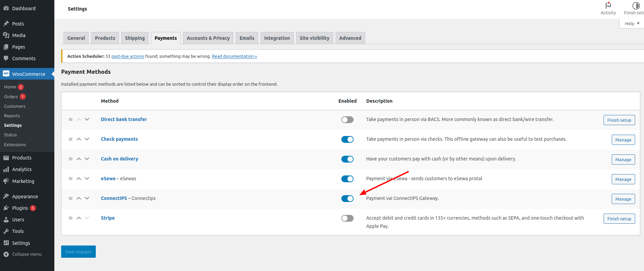The image size is (644, 271).
Task: Move eSewa up with chevron
Action: click(79, 179)
